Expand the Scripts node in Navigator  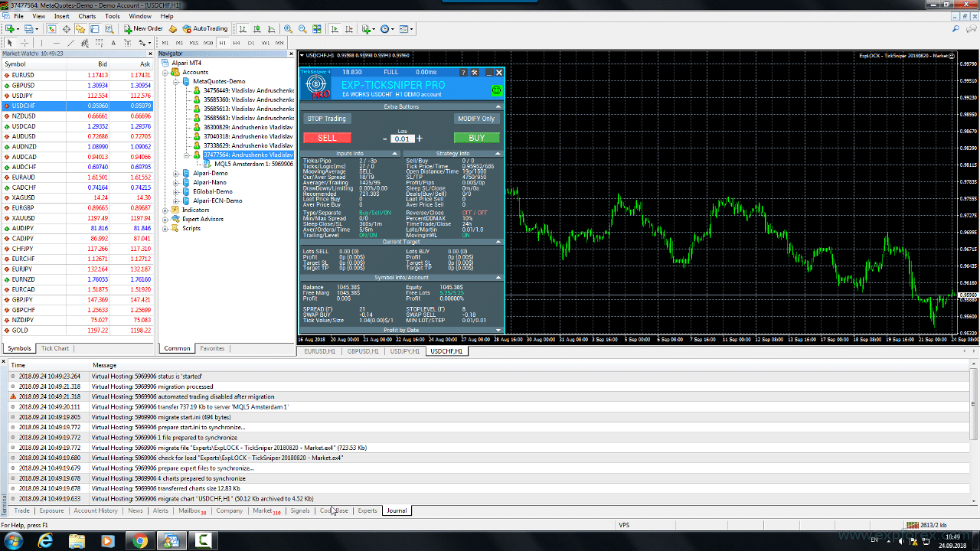pos(165,228)
